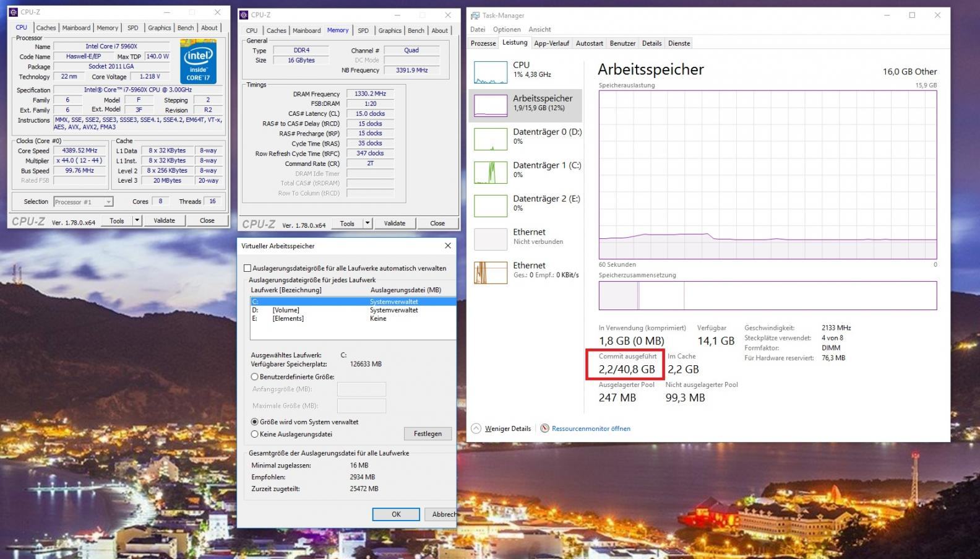Click Close button in second CPU-Z window

(x=437, y=223)
